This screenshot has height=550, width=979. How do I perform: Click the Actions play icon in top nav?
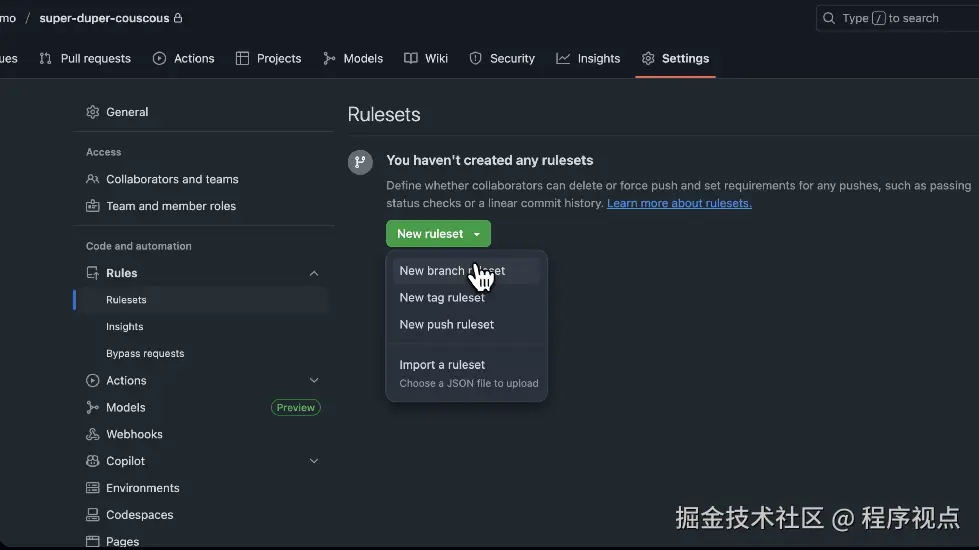tap(159, 58)
